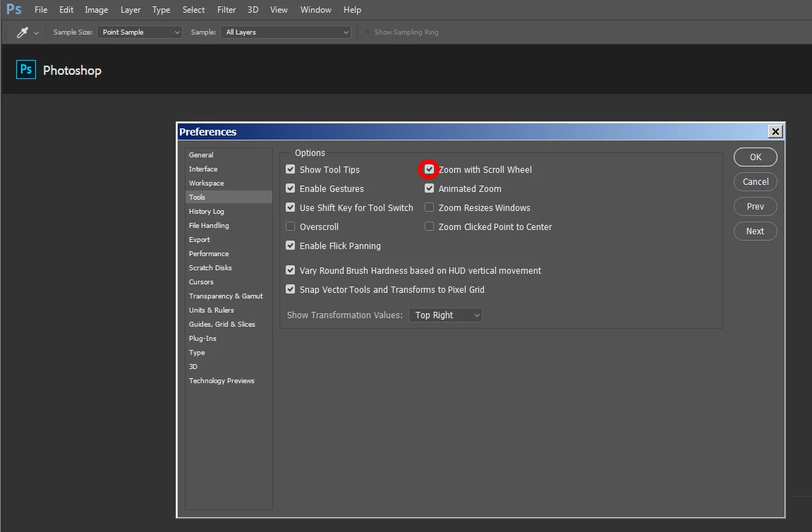Open the Select menu

click(x=194, y=9)
